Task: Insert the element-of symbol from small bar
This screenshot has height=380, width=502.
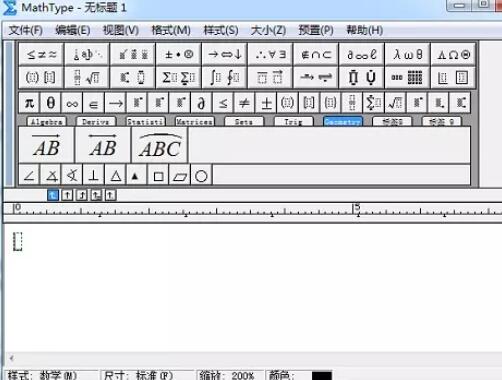Action: (94, 103)
